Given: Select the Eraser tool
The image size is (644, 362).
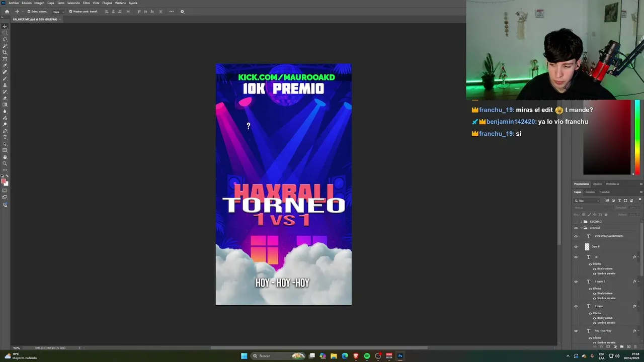Looking at the screenshot, I should 5,98.
